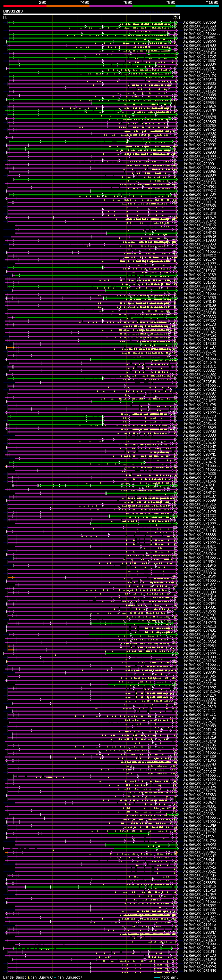The width and height of the screenshot is (222, 980).
Task: Open hit UniRef100_Q9STN1
Action: 199,68
